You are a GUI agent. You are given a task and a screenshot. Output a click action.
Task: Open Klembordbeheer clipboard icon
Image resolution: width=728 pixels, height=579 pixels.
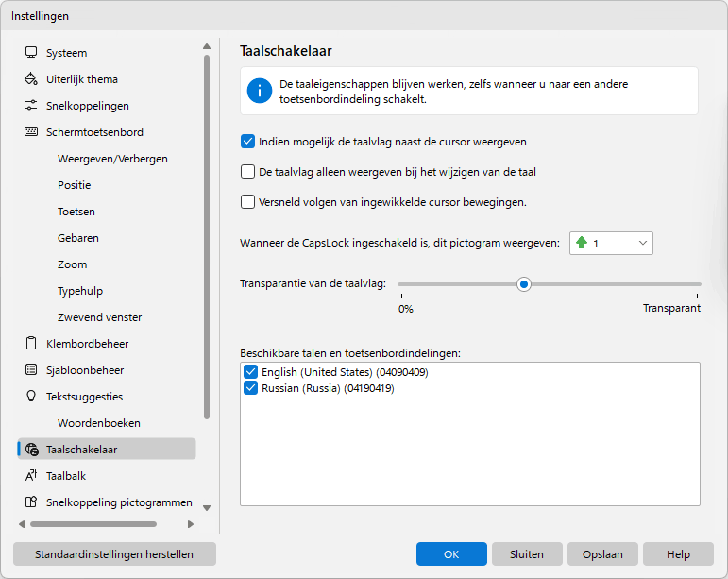click(x=31, y=344)
